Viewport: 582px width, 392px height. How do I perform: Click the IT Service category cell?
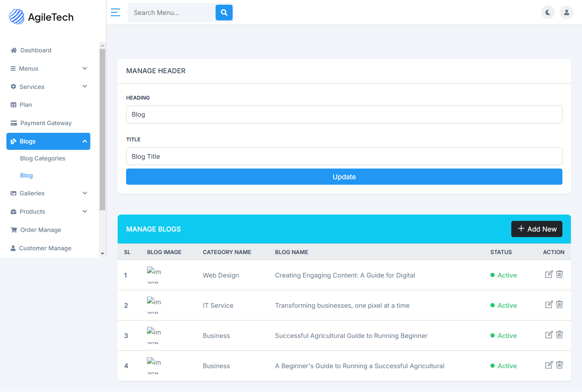218,306
